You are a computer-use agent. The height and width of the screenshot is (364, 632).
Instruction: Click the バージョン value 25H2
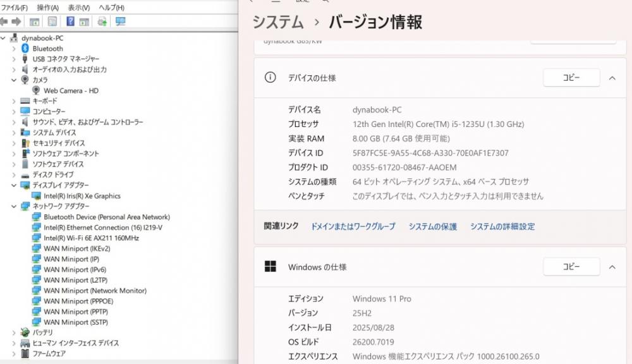pos(362,313)
